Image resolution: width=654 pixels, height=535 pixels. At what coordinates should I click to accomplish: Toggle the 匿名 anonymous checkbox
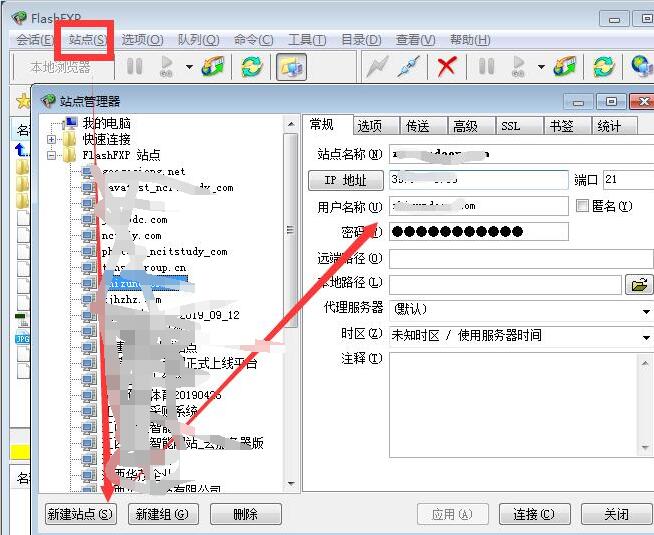583,206
